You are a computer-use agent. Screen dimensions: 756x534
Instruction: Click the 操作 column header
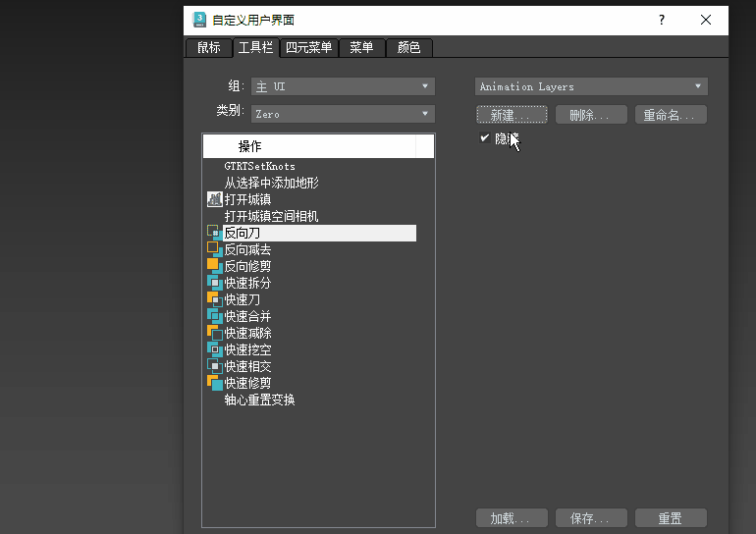[x=309, y=146]
